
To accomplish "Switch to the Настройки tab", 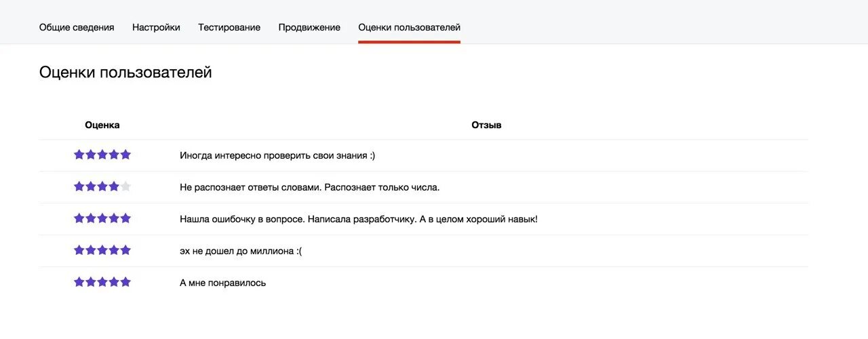I will tap(156, 27).
